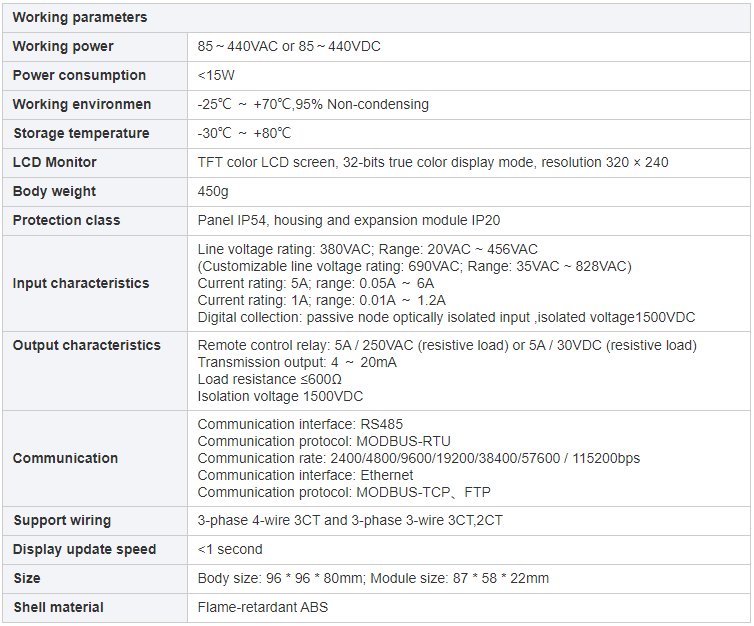
Task: Click the TFT color LCD screen description
Action: (433, 162)
